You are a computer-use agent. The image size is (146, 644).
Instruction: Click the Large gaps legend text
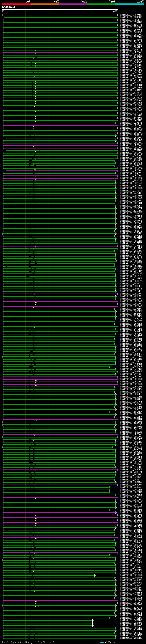coord(28,642)
